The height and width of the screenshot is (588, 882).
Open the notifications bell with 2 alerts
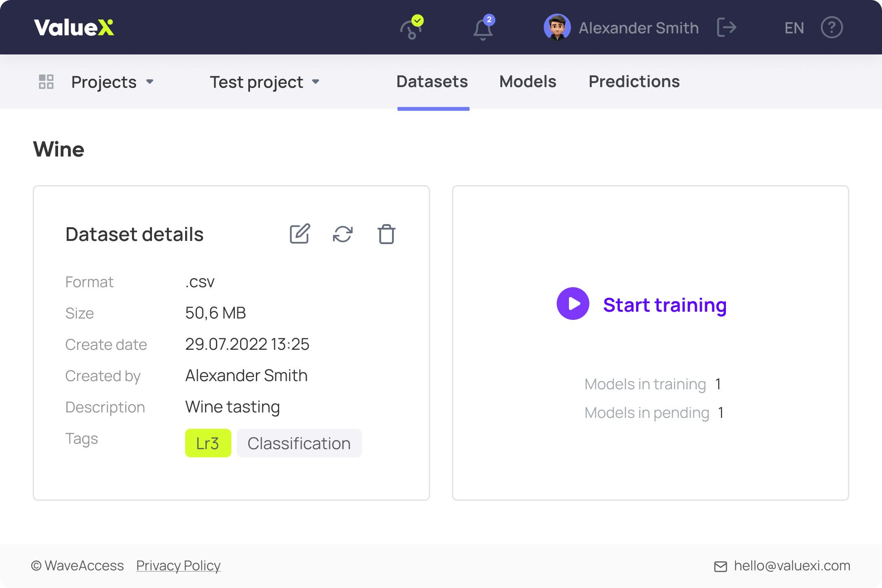482,28
